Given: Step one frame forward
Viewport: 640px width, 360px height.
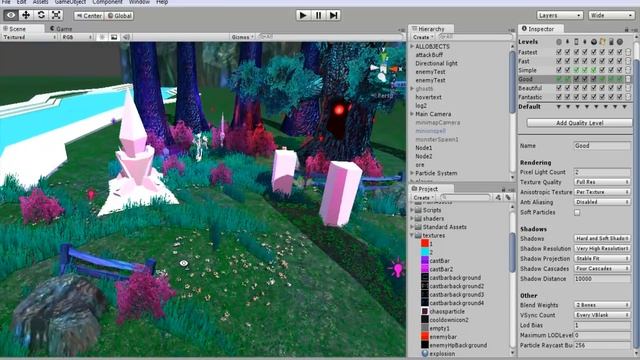Looking at the screenshot, I should pos(333,16).
